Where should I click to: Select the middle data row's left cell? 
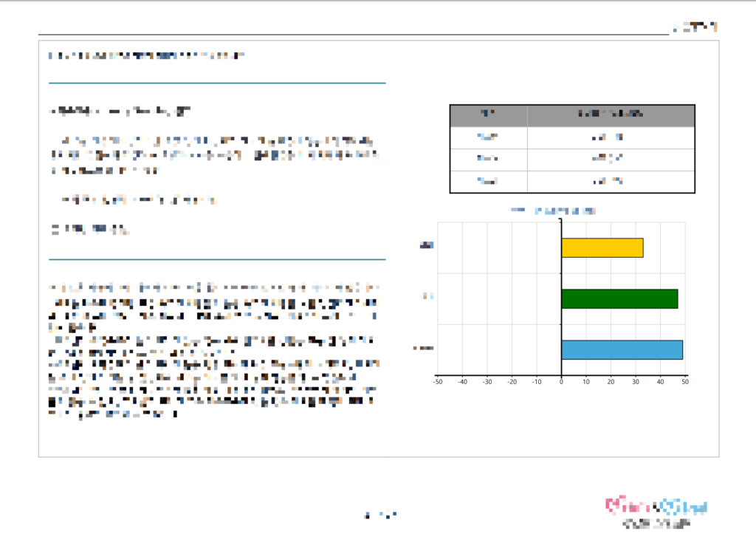pos(488,160)
